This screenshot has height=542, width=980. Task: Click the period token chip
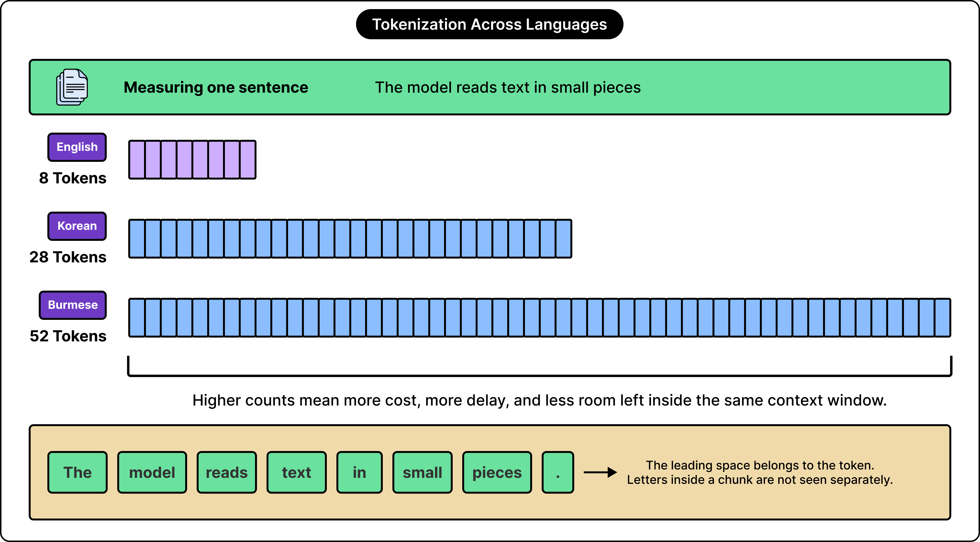pos(558,472)
